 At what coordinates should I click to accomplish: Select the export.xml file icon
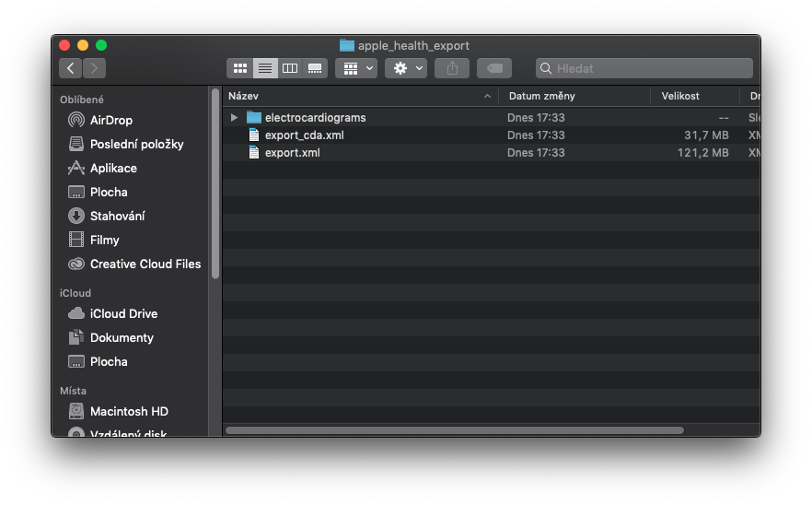pyautogui.click(x=254, y=153)
